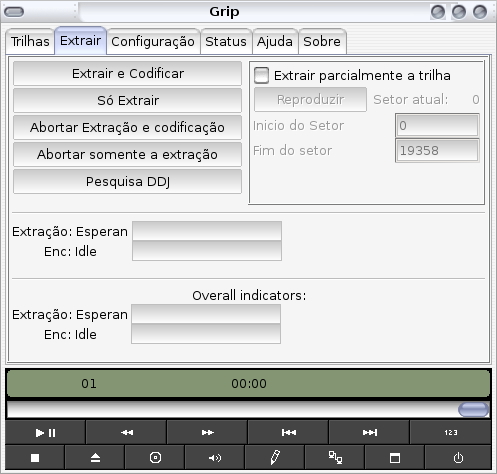
Task: Toggle the 123 time display button
Action: coord(450,432)
